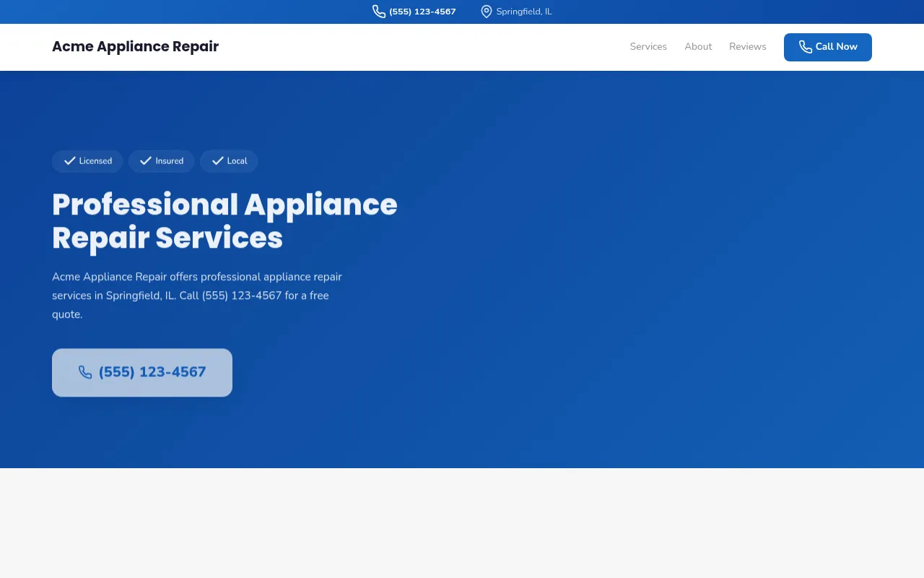Click the (555) 123-4567 link in the top bar
The height and width of the screenshot is (578, 924).
(422, 11)
